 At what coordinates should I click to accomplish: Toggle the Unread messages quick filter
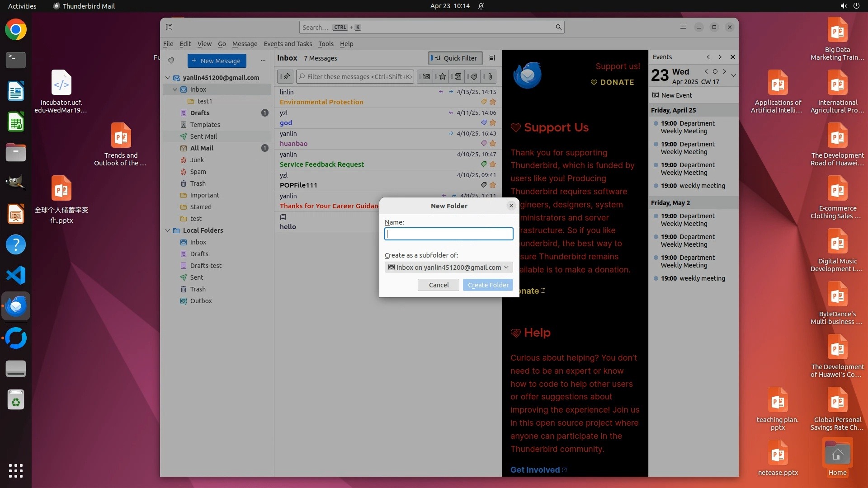coord(426,77)
